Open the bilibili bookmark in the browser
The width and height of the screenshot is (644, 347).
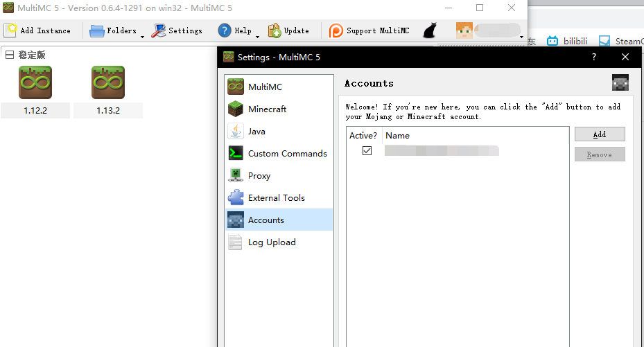(x=567, y=41)
